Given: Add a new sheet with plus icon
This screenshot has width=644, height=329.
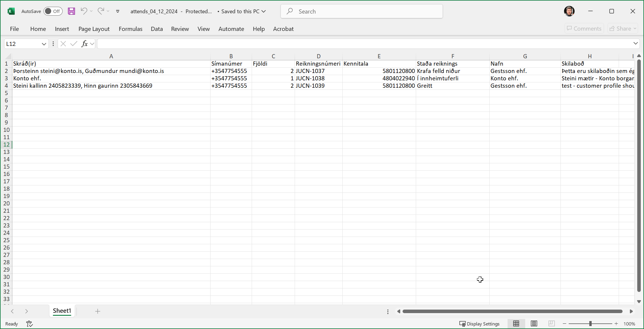Looking at the screenshot, I should [x=98, y=311].
